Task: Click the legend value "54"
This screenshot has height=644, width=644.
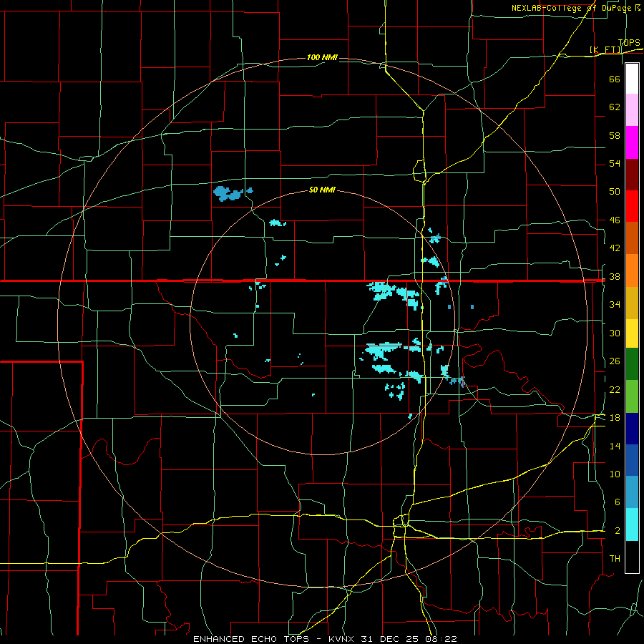Action: point(615,163)
